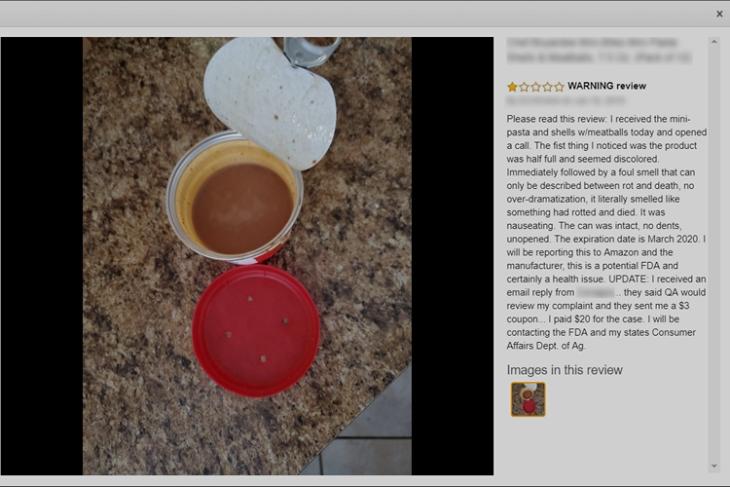The image size is (730, 487).
Task: Select thumbnail under Images in this review
Action: (x=528, y=399)
